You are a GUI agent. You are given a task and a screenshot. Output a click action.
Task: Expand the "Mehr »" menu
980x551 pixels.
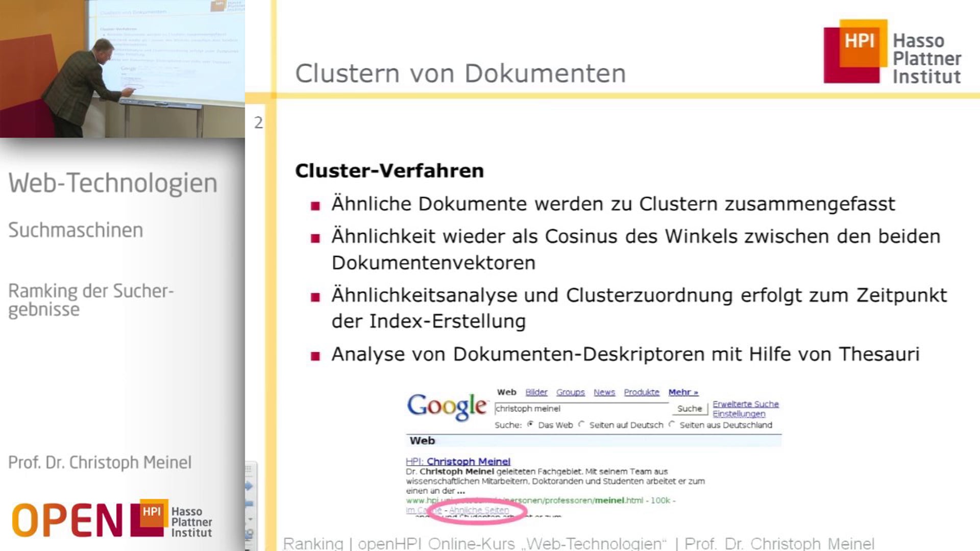pos(683,392)
